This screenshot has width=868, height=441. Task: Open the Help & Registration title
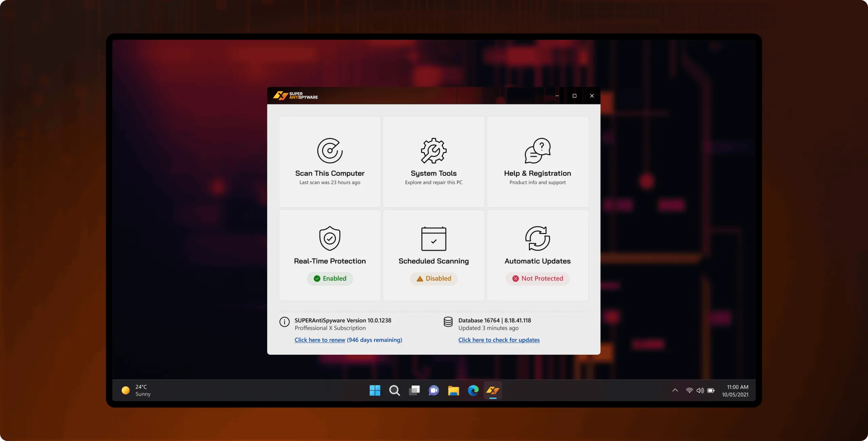(x=537, y=173)
